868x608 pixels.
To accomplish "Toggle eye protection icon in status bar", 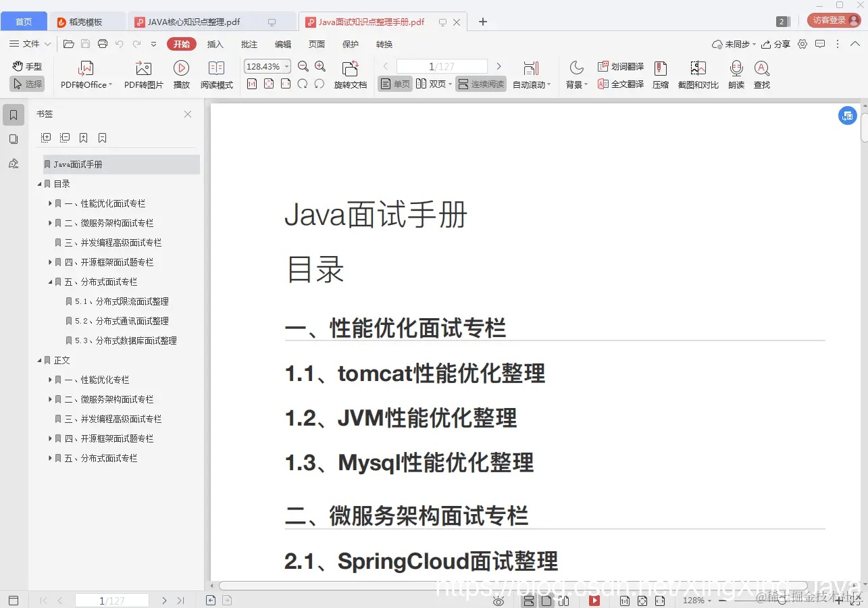I will point(499,601).
